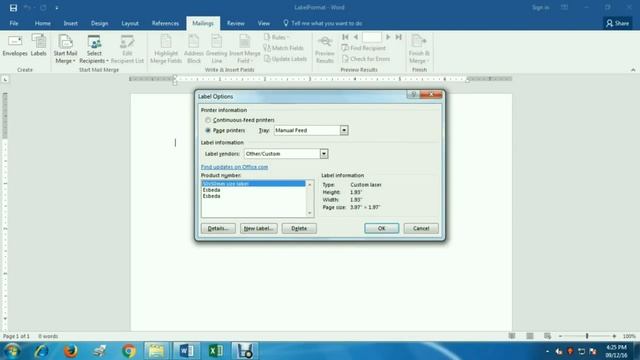Click the Greeting Line icon
Viewport: 640px width, 360px height.
click(216, 49)
